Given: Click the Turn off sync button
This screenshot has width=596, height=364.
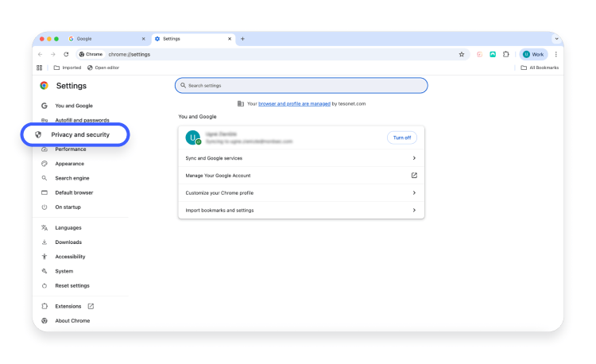Looking at the screenshot, I should coord(402,137).
